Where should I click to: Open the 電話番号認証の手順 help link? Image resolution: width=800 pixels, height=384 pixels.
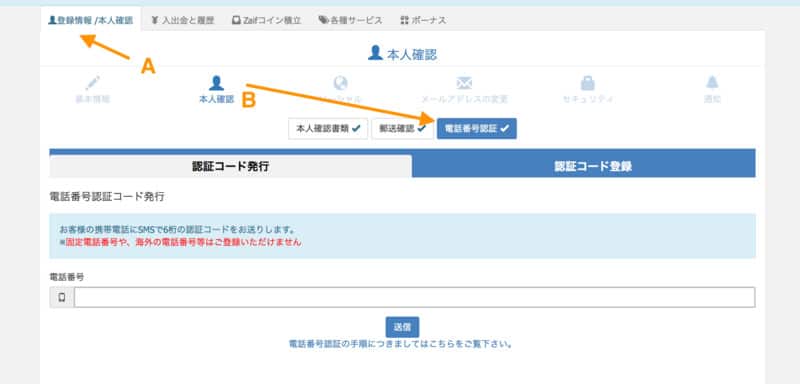click(401, 344)
